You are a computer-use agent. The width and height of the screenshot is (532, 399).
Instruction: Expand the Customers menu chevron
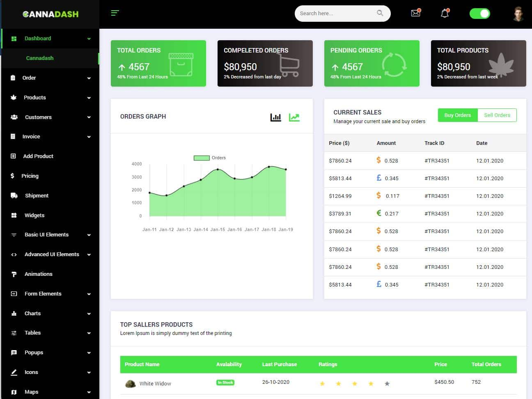[89, 117]
